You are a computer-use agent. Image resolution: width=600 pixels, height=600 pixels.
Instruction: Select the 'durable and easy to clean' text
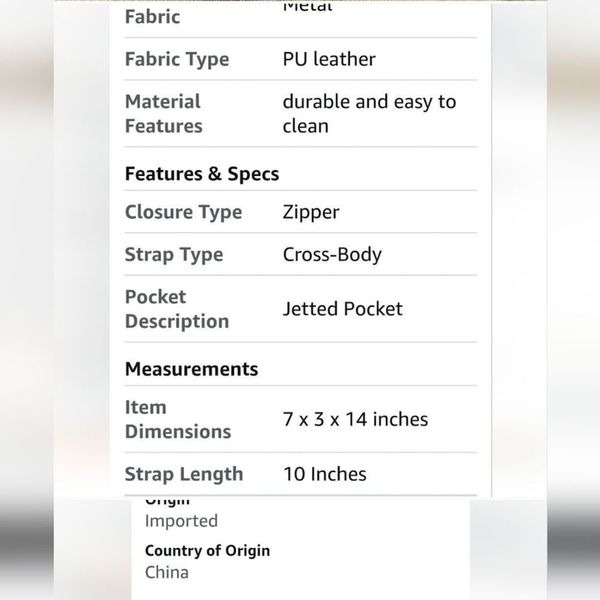tap(369, 114)
